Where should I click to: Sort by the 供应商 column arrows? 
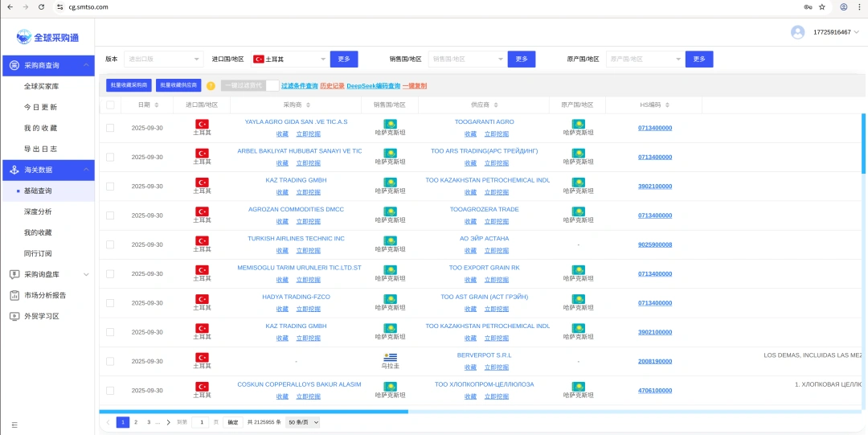click(496, 105)
